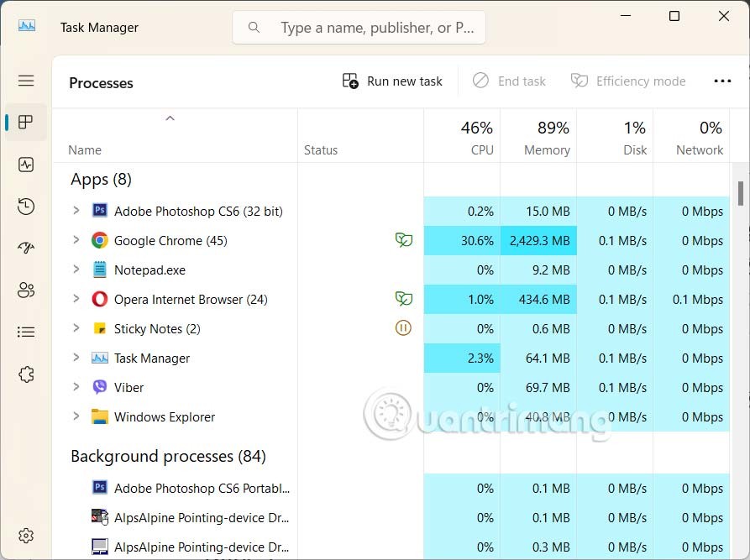Screen dimensions: 750x560
Task: Click the Run new task button
Action: click(x=392, y=81)
